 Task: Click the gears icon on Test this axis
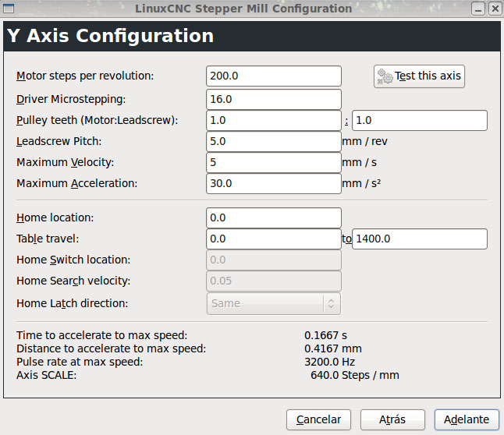point(385,76)
